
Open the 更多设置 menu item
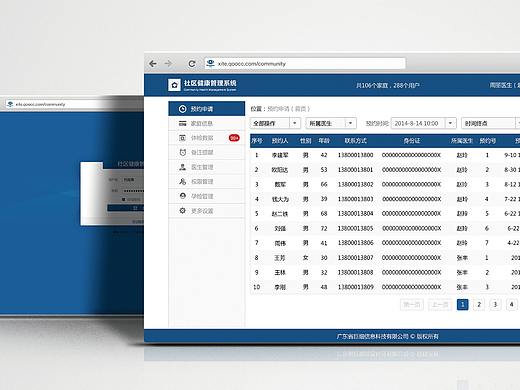pos(207,211)
